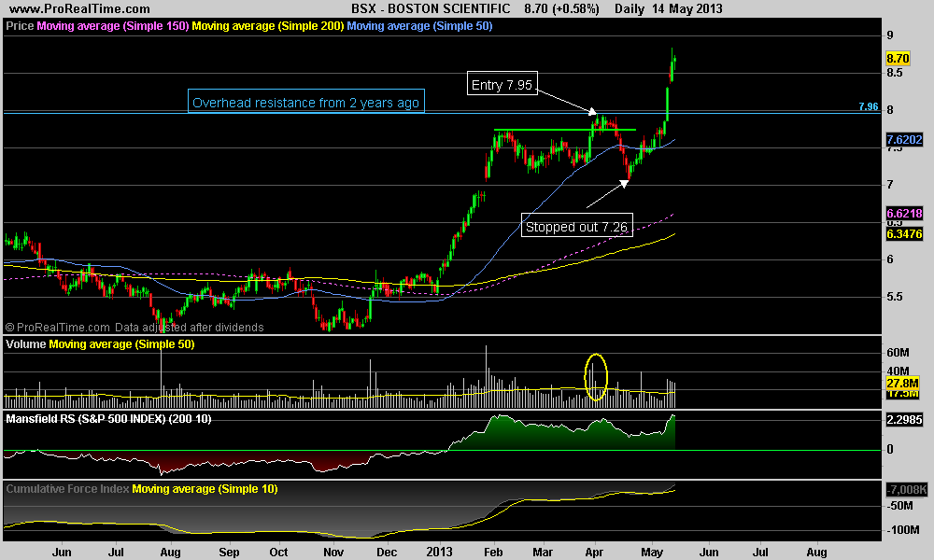Click the 2.2985 Mansfield RS value tag
The height and width of the screenshot is (560, 934).
[x=904, y=420]
